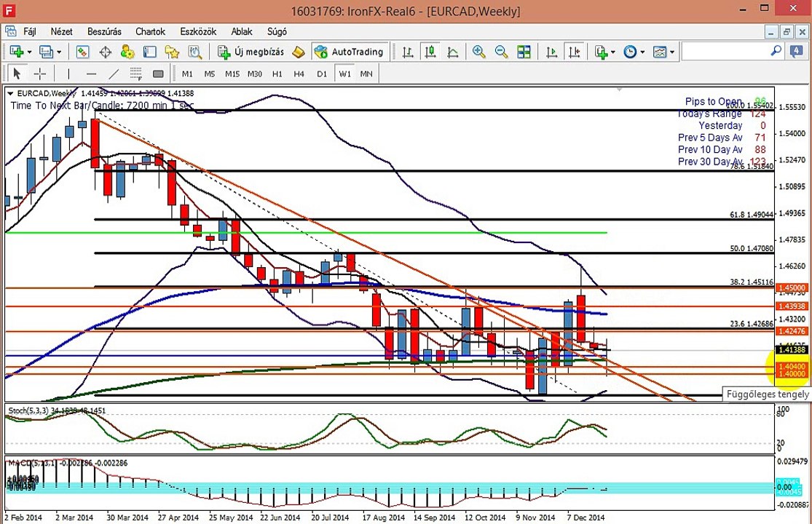This screenshot has width=812, height=524.
Task: Switch to the H4 timeframe
Action: pyautogui.click(x=299, y=74)
